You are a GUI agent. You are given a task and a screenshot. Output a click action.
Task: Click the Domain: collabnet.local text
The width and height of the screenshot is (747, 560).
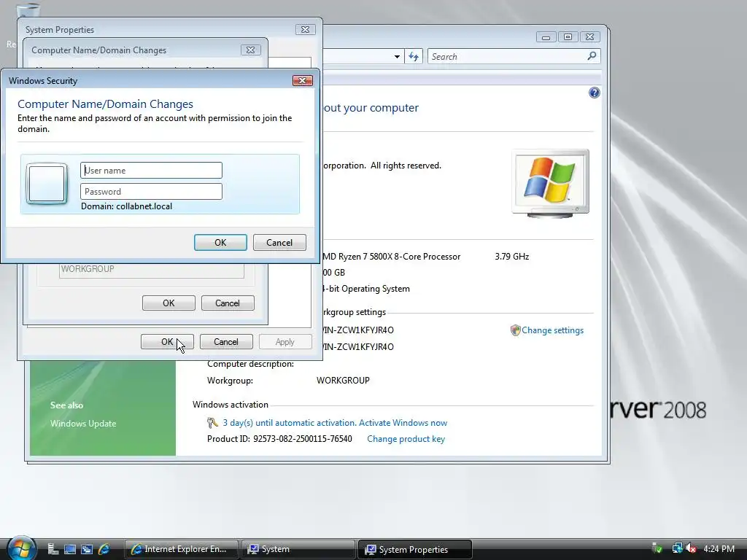127,206
